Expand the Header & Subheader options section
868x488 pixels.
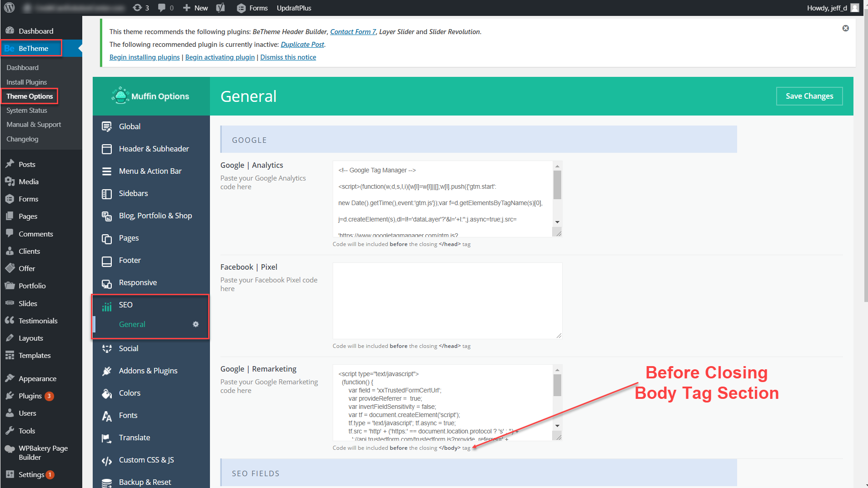click(x=154, y=149)
